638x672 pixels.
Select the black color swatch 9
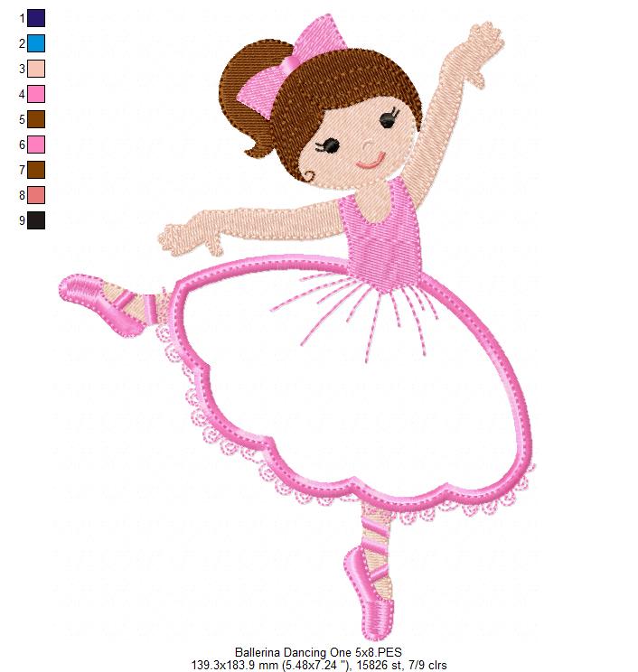point(35,219)
